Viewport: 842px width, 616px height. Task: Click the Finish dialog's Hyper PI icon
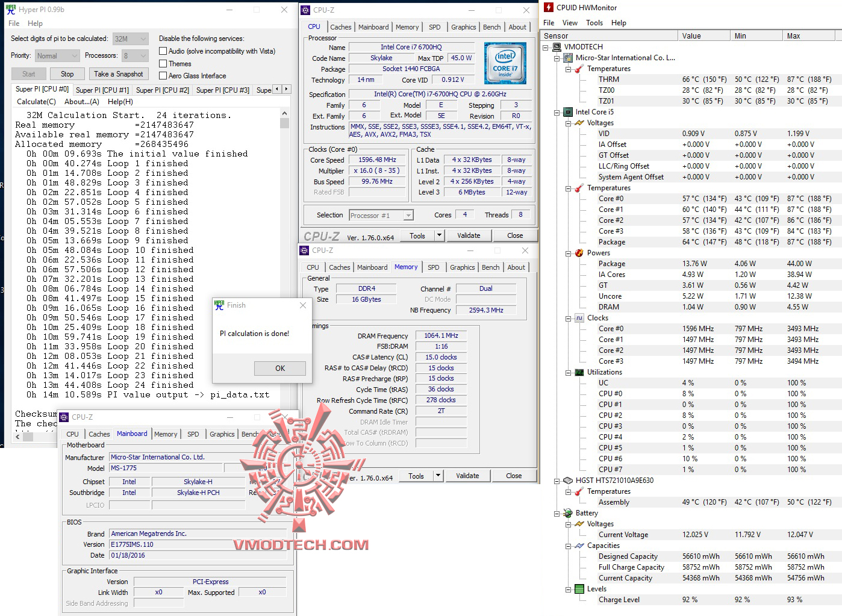tap(219, 305)
